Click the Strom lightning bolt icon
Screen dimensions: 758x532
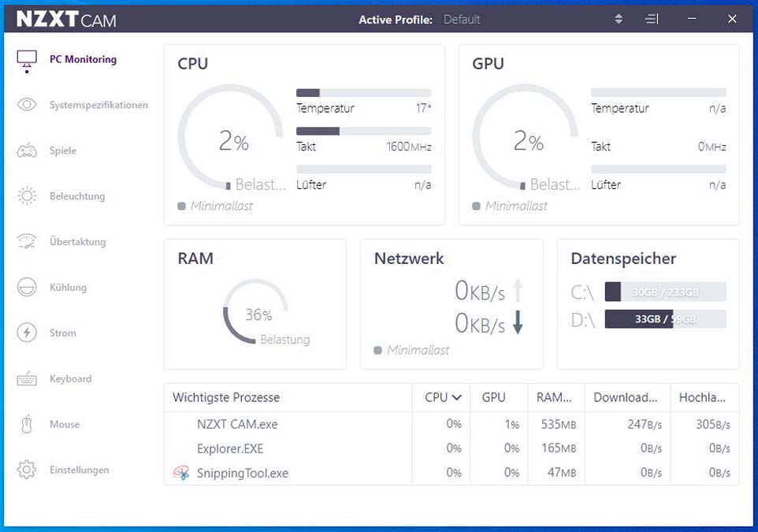(x=27, y=333)
